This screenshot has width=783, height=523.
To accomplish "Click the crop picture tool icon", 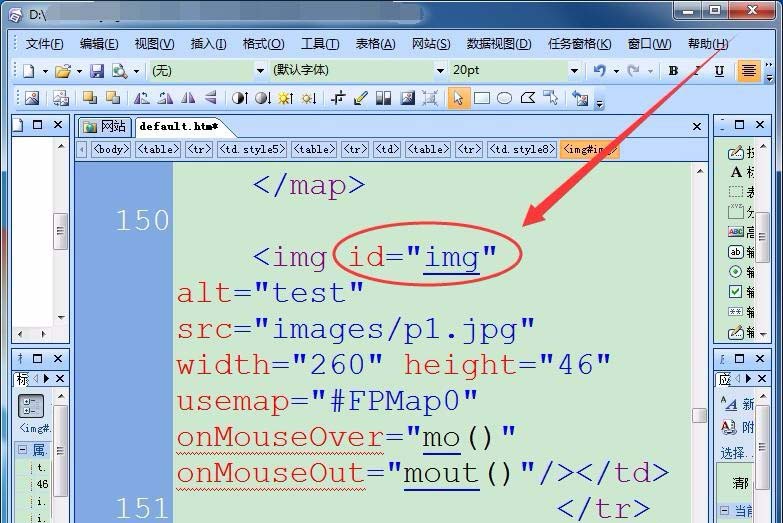I will coord(338,98).
